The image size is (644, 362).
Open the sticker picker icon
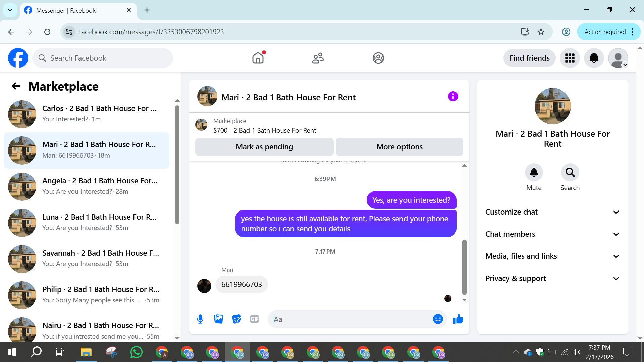pyautogui.click(x=236, y=319)
